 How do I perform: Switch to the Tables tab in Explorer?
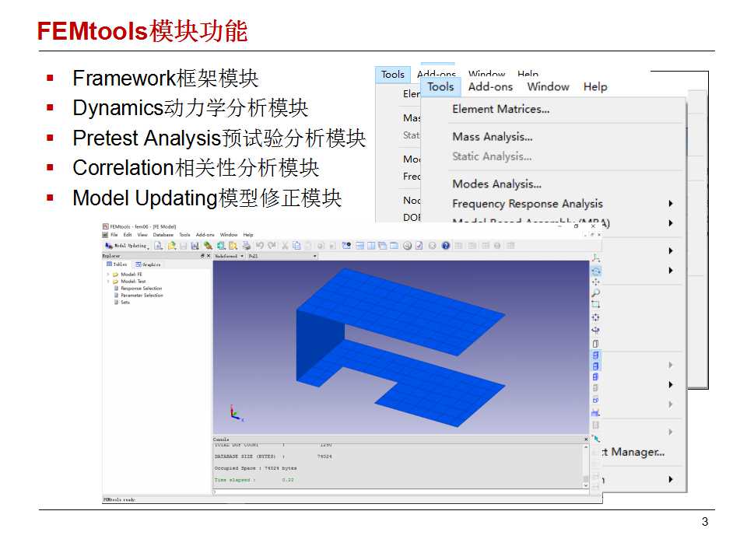coord(117,264)
